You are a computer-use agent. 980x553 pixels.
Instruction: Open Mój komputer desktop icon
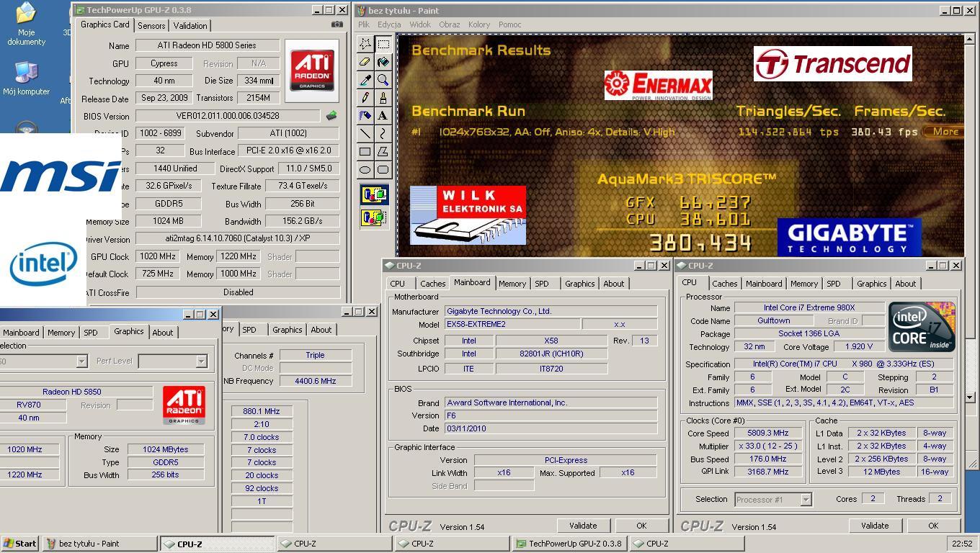pyautogui.click(x=26, y=78)
